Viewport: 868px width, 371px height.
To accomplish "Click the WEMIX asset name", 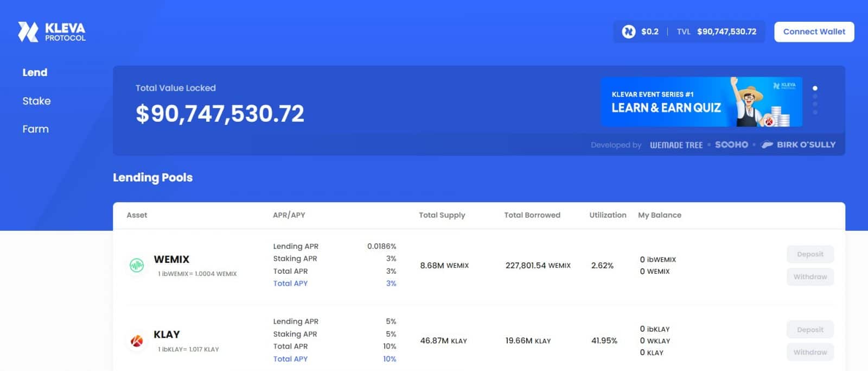I will pos(171,260).
